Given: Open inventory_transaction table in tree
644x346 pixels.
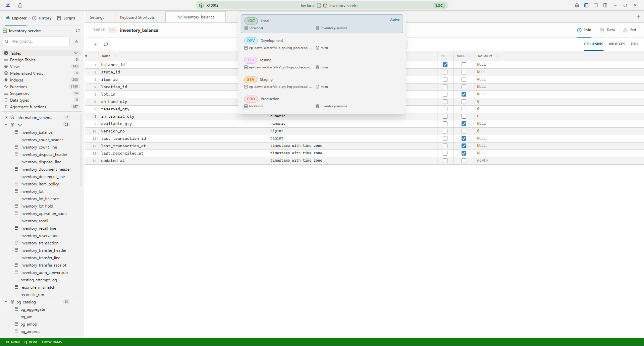Looking at the screenshot, I should 39,243.
